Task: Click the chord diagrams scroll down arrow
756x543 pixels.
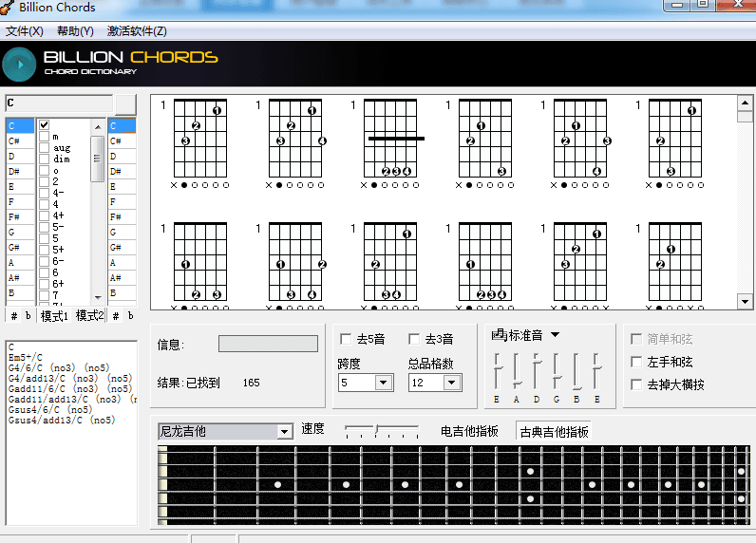Action: (x=745, y=302)
